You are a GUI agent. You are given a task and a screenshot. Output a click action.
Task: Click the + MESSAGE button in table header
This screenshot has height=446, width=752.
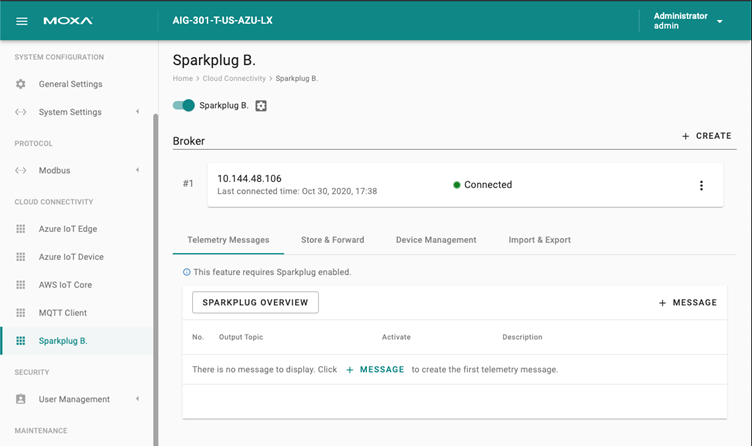click(x=688, y=303)
